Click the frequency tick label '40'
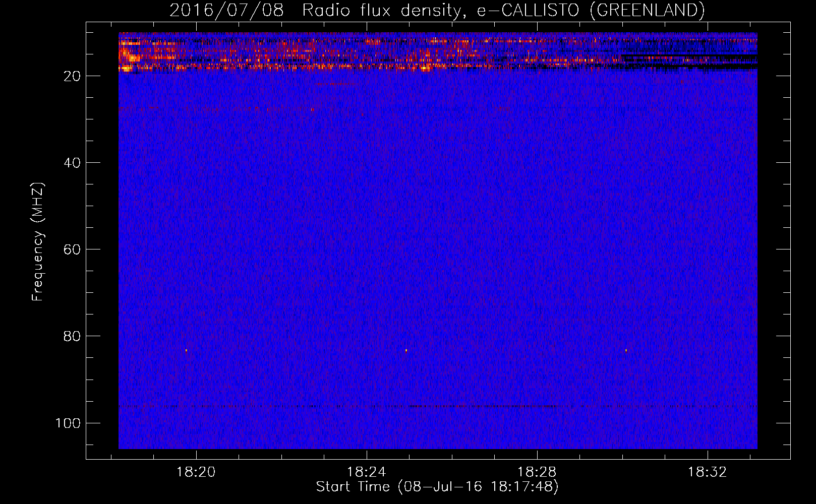Screen dimensions: 816x504 tap(73, 163)
